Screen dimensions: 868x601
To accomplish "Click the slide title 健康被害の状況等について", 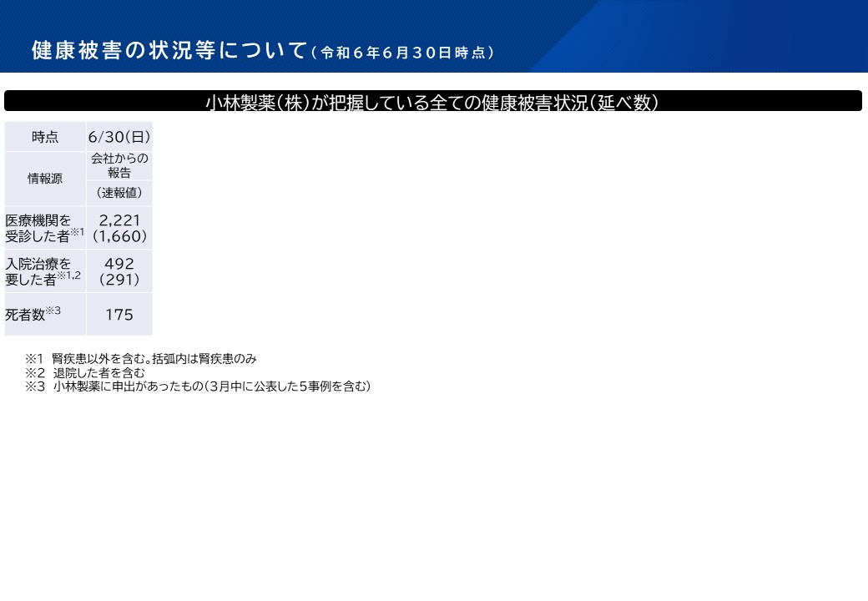I will click(169, 50).
